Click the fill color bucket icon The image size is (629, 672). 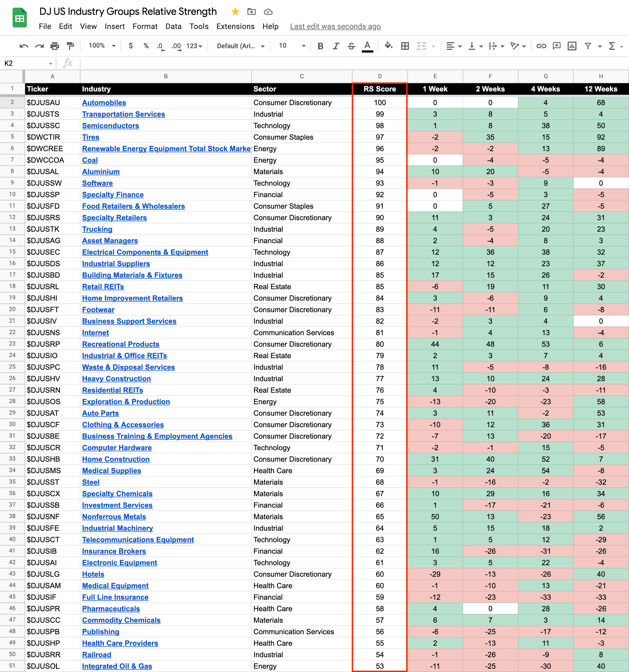point(388,46)
